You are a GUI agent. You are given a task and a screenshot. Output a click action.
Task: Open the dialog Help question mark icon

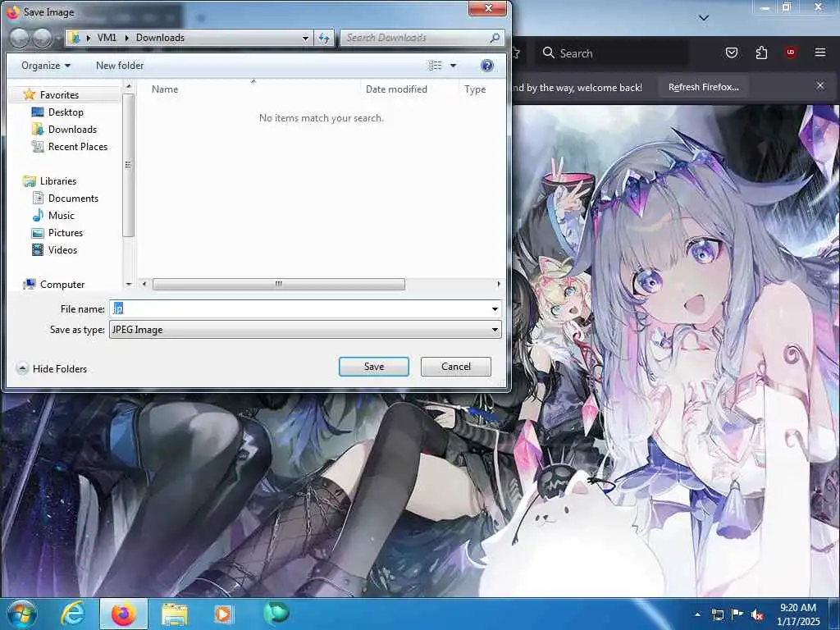coord(487,66)
